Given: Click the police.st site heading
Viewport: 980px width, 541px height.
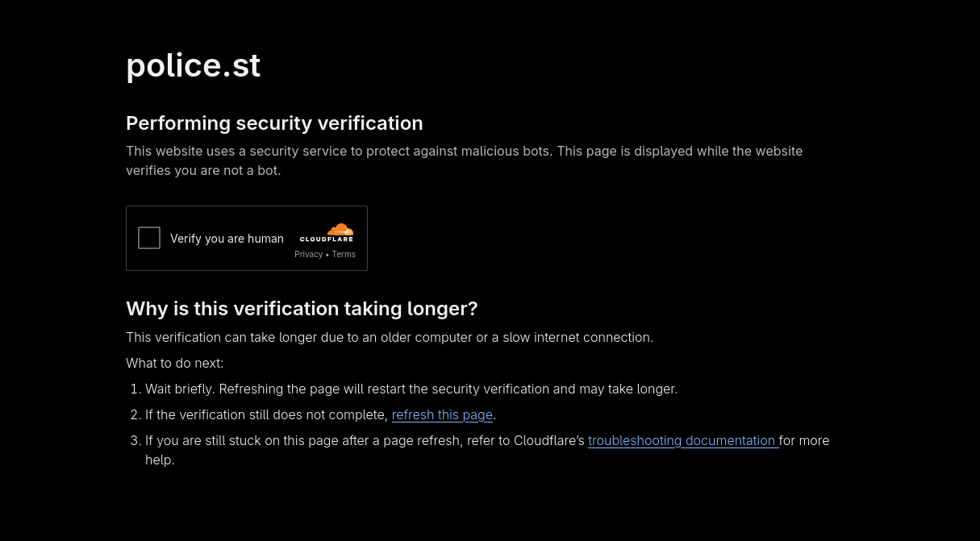Looking at the screenshot, I should tap(193, 65).
